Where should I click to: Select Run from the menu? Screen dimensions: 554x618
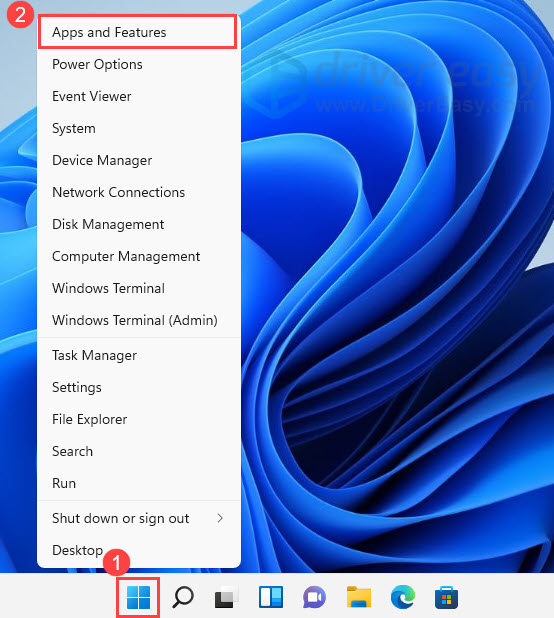139,483
